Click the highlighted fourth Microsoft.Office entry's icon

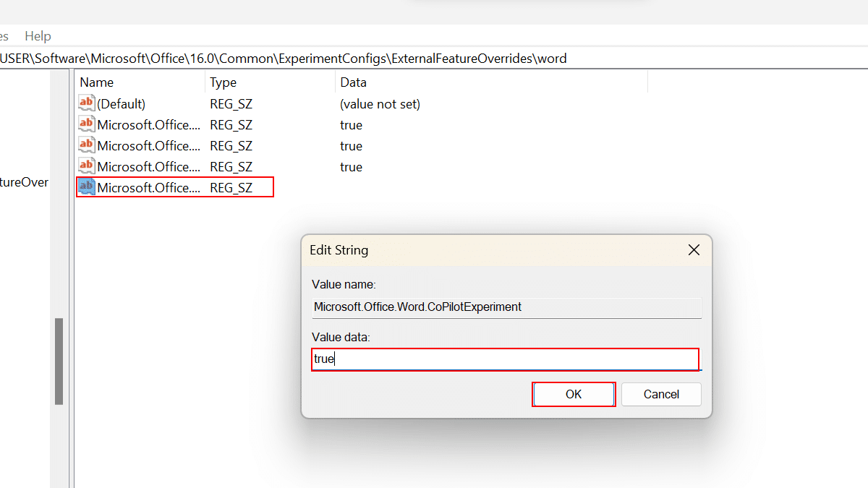(x=87, y=187)
